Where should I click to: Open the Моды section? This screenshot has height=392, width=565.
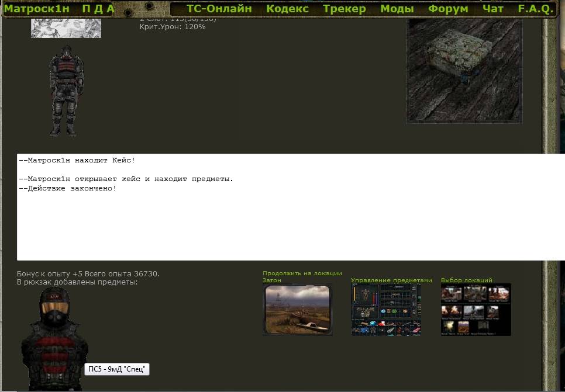pyautogui.click(x=397, y=9)
